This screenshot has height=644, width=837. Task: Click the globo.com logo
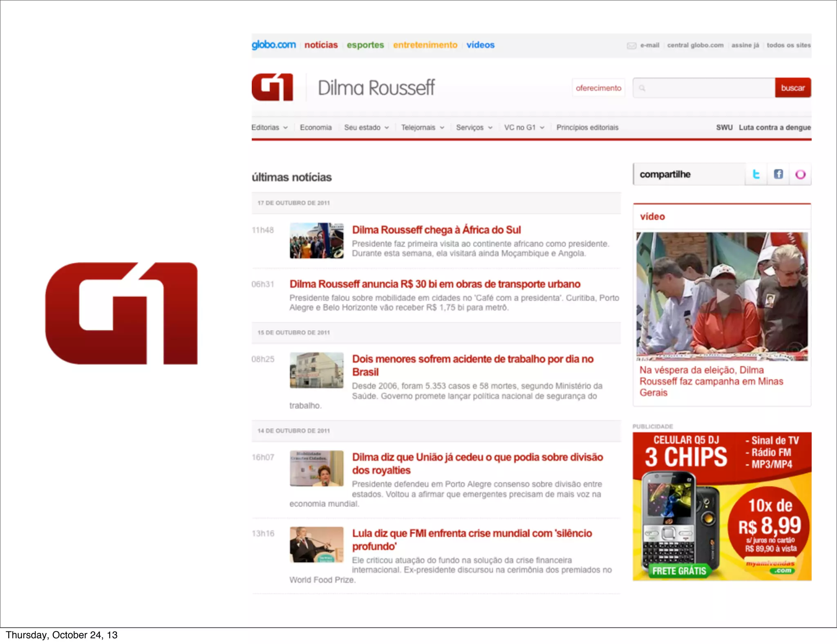click(x=273, y=45)
